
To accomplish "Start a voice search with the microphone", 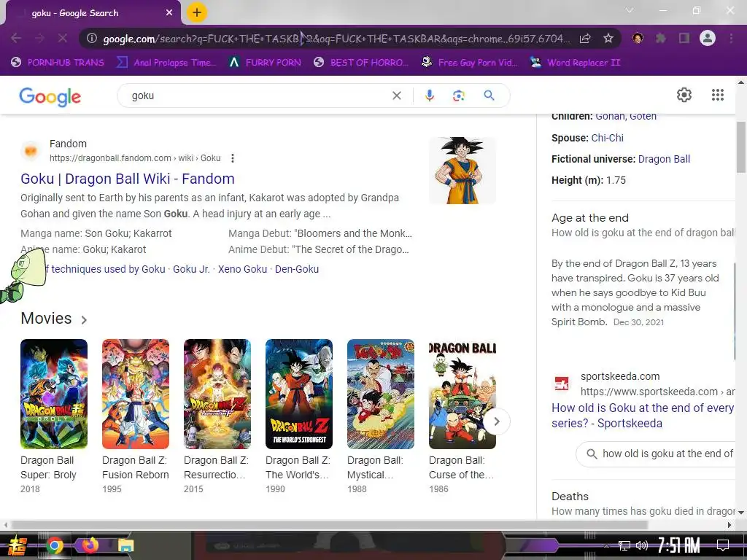I will tap(429, 96).
